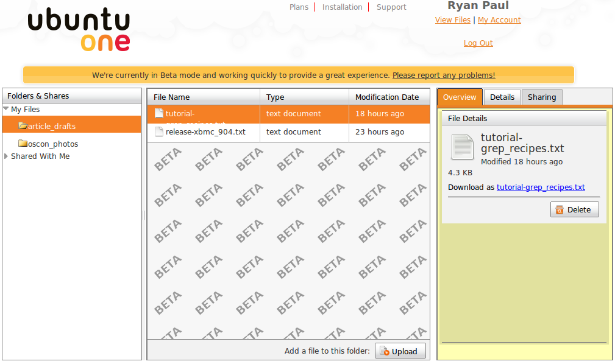This screenshot has height=364, width=615.
Task: Expand the Shared With Me tree
Action: [x=6, y=156]
